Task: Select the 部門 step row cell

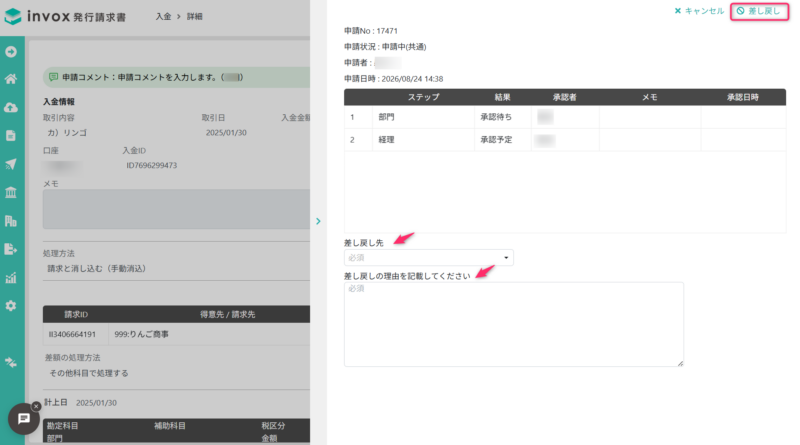Action: (423, 117)
